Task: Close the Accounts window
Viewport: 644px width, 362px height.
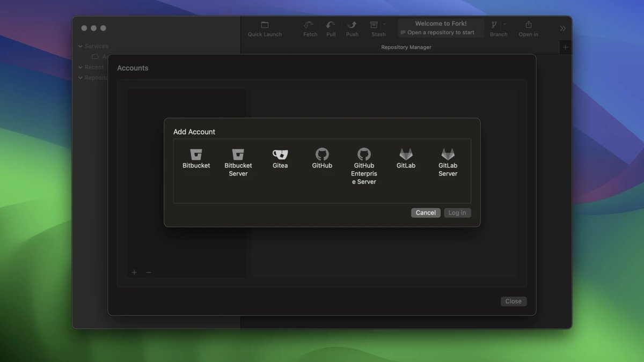Action: pos(513,301)
